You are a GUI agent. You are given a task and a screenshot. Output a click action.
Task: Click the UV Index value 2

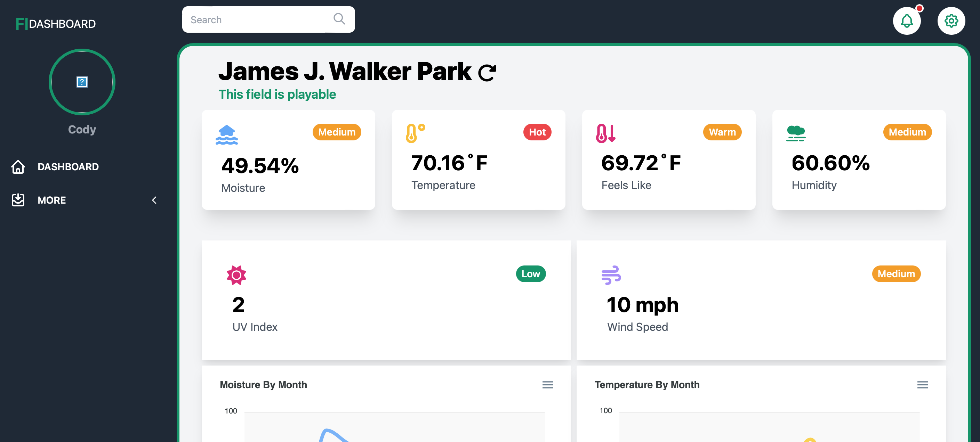pos(239,305)
